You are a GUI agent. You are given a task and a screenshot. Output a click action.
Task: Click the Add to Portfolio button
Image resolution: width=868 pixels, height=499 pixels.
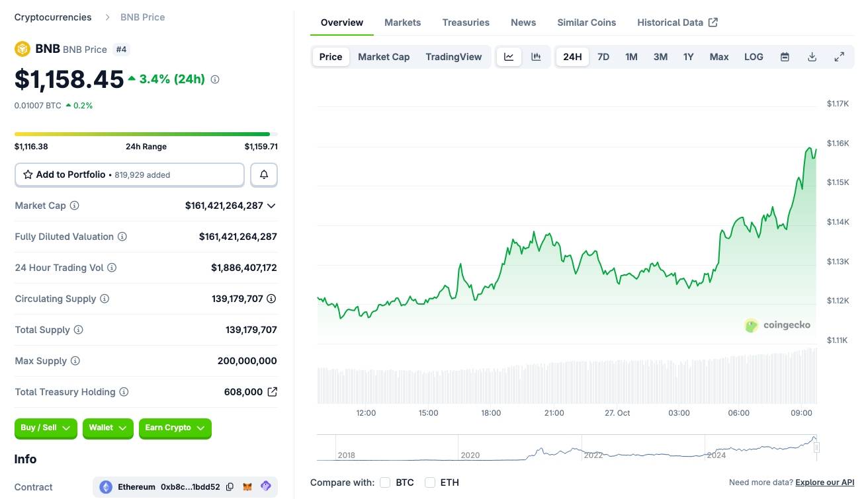click(x=130, y=174)
